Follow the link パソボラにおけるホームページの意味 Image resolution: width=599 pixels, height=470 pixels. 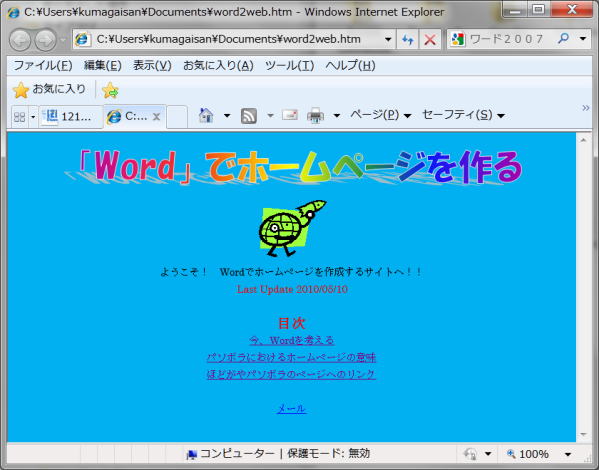[x=291, y=357]
